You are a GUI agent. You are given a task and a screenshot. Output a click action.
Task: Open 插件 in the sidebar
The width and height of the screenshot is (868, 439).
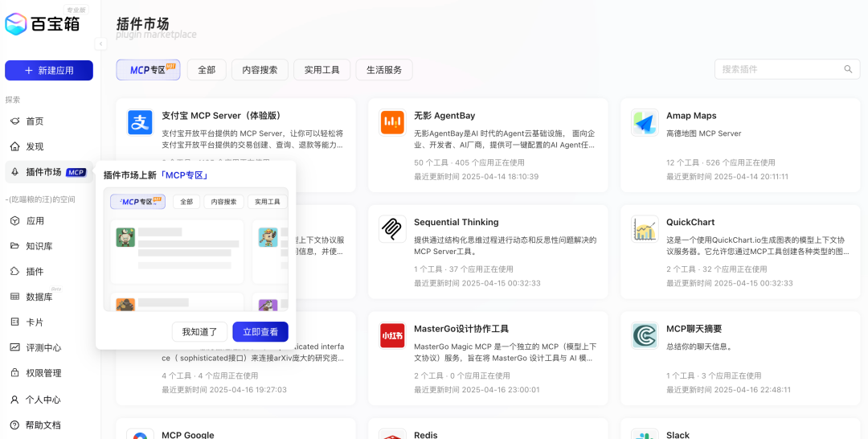click(x=49, y=272)
